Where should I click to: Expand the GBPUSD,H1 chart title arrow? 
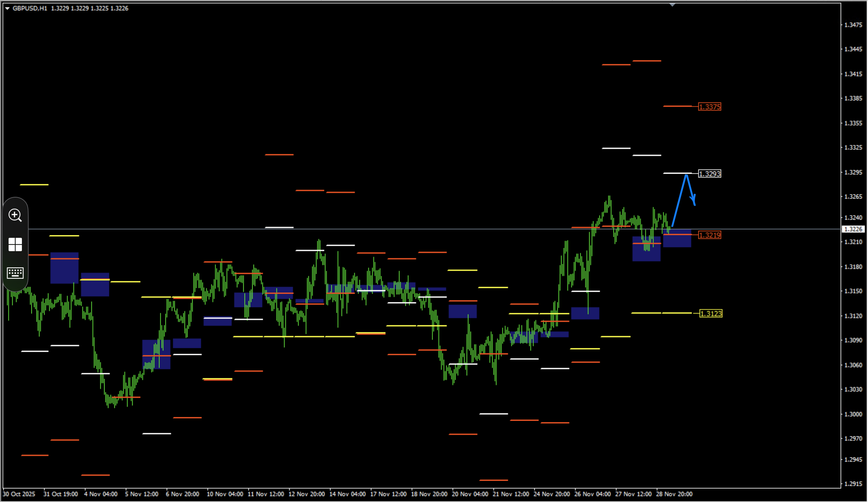click(x=7, y=8)
